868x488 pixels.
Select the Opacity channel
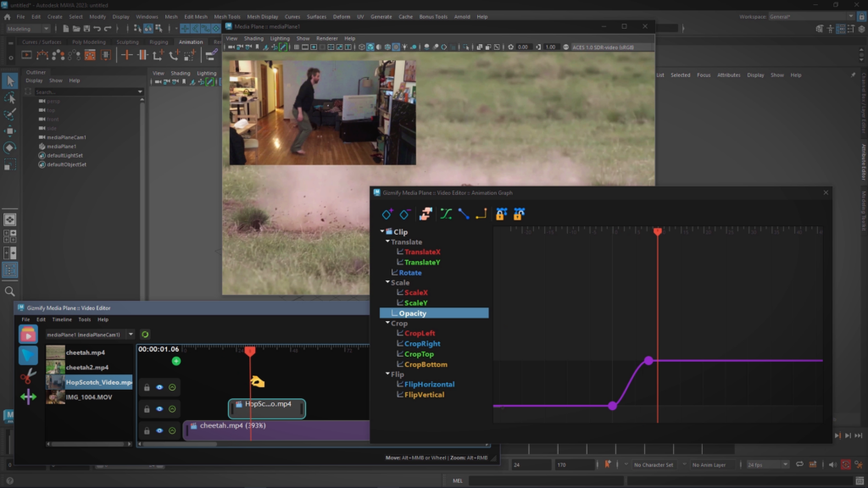pos(434,313)
